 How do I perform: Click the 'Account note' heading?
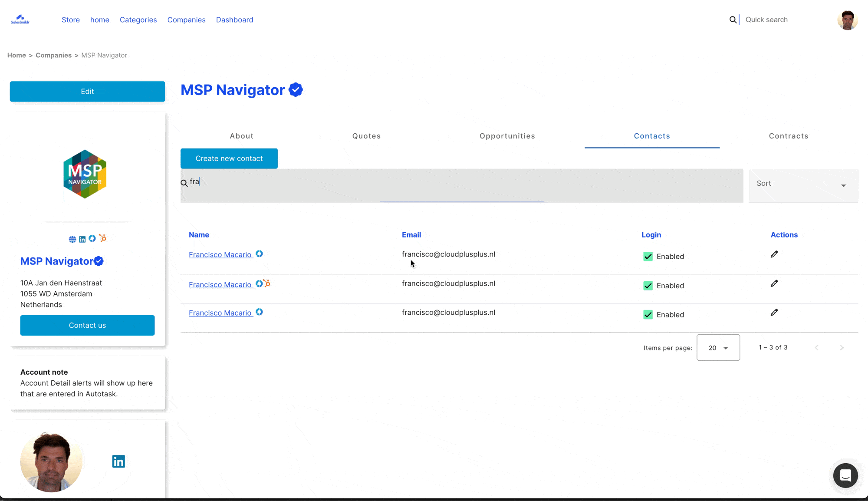[44, 372]
